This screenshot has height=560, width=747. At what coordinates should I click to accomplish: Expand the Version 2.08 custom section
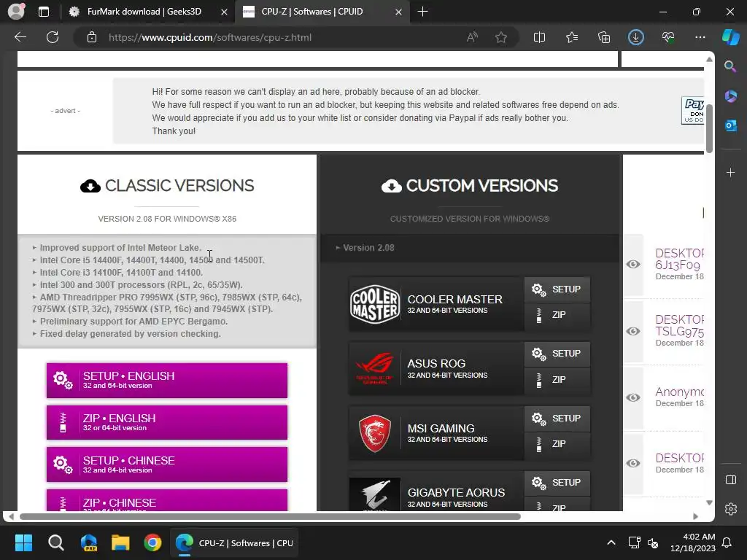365,248
